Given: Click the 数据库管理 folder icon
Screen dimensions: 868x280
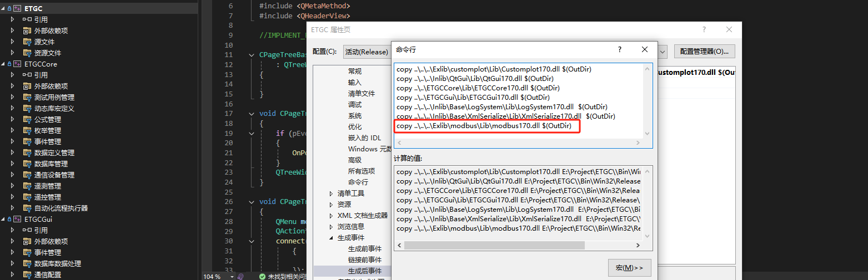Looking at the screenshot, I should pos(27,164).
